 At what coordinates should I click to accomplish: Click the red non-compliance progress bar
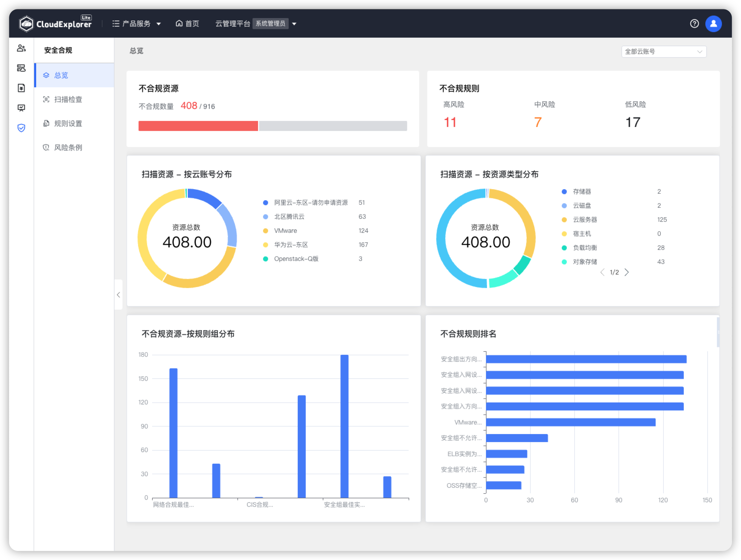pyautogui.click(x=198, y=126)
